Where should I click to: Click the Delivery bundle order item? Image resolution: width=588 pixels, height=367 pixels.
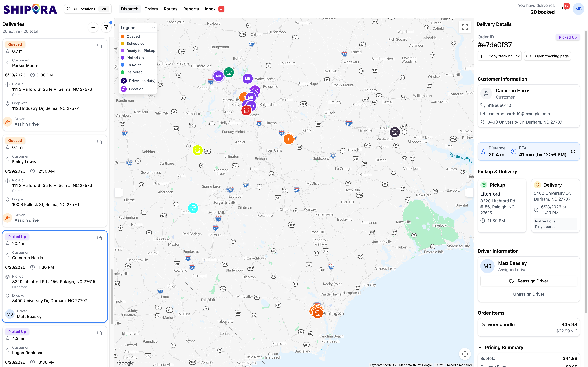click(x=529, y=327)
